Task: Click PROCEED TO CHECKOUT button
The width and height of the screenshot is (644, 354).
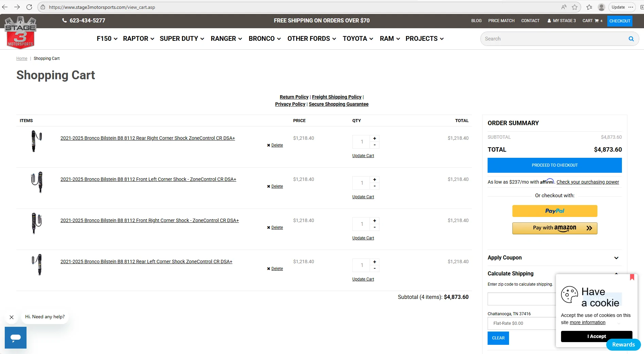Action: [555, 165]
